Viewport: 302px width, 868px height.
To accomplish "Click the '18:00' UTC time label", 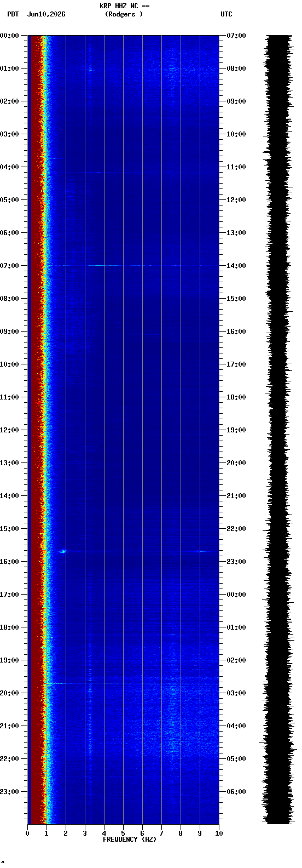I will (x=236, y=397).
